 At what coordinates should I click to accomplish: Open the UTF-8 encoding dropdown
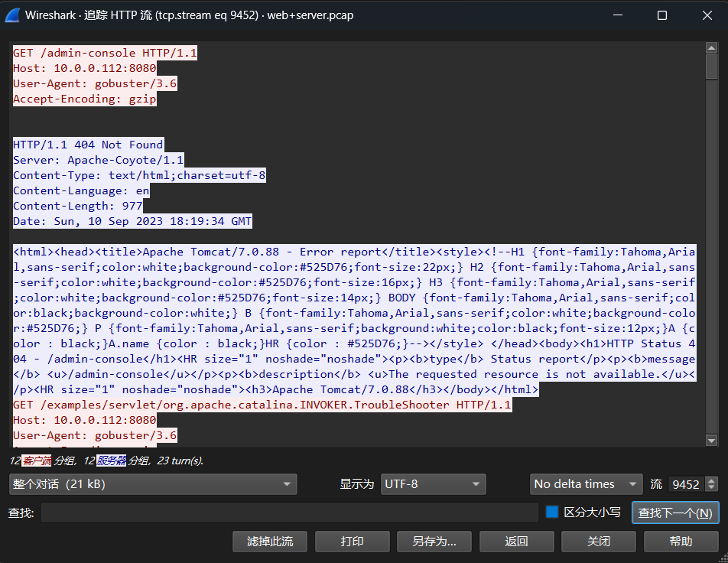tap(432, 484)
